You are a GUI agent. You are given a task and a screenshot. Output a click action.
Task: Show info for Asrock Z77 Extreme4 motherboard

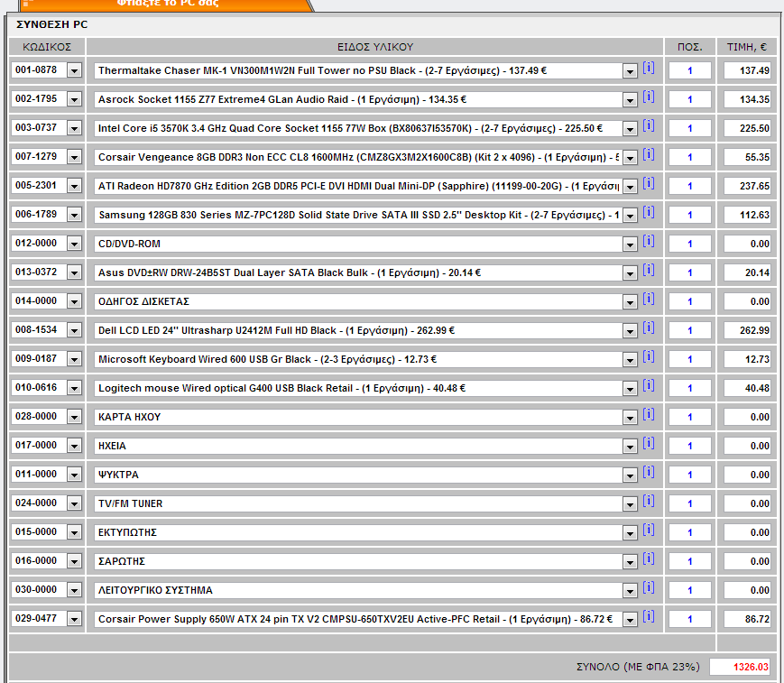pos(649,97)
